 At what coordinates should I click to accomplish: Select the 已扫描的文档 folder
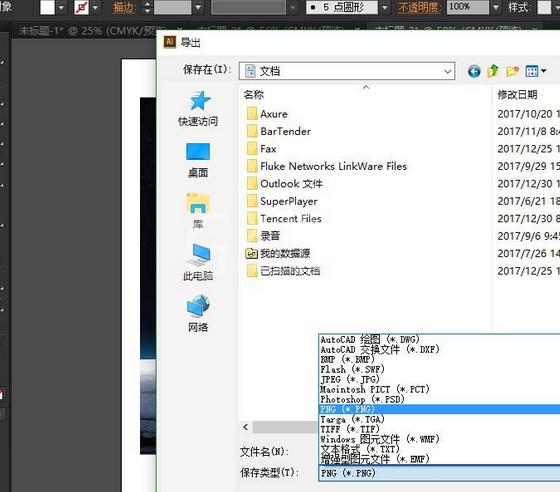point(283,271)
